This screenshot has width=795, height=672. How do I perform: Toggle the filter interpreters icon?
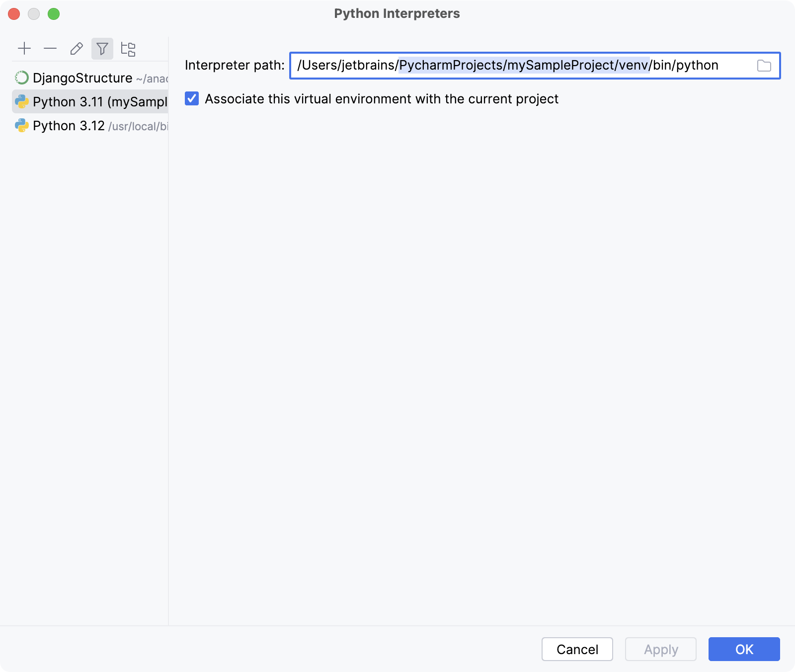tap(102, 48)
